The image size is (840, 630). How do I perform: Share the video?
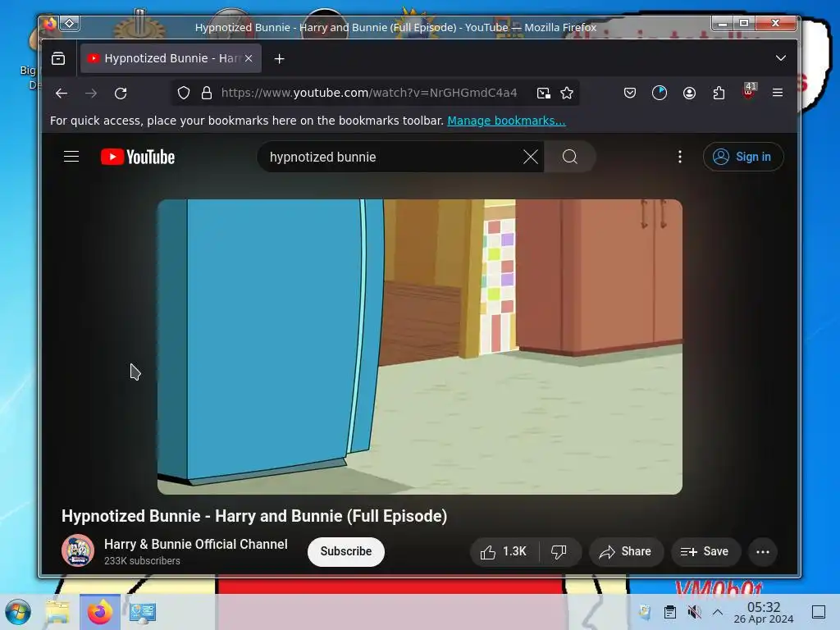[626, 552]
